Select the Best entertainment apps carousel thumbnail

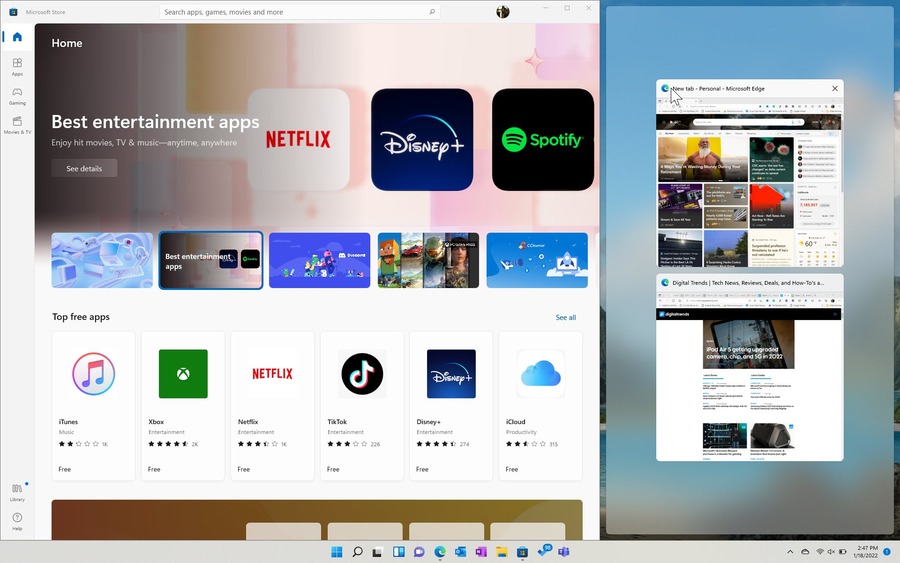[211, 260]
